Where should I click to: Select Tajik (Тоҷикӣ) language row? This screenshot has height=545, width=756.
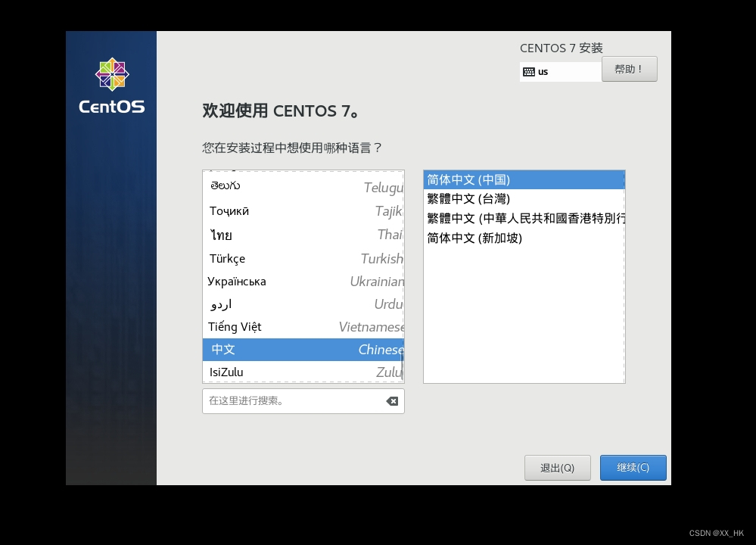click(x=303, y=210)
